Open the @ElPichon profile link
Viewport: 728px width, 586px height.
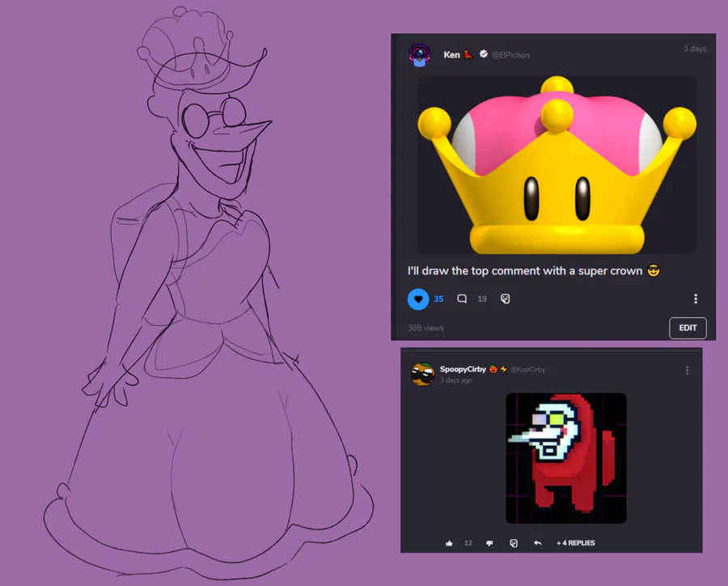point(510,55)
